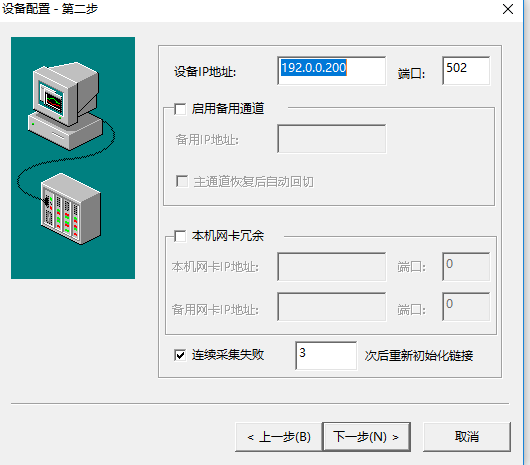The image size is (530, 465).
Task: Click the 设备IP地址 input field
Action: 332,71
